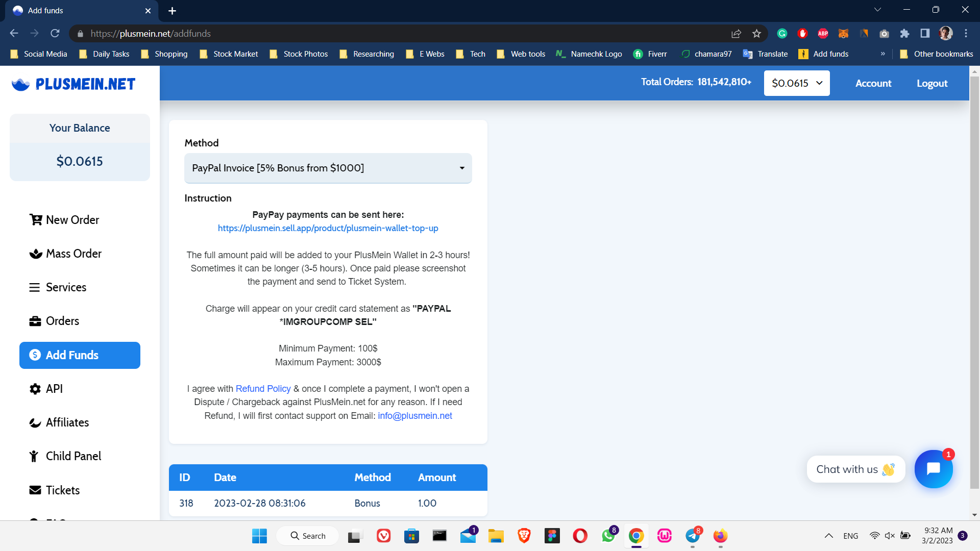Open the MetaMask fox extension
Screen dimensions: 980x551
843,34
